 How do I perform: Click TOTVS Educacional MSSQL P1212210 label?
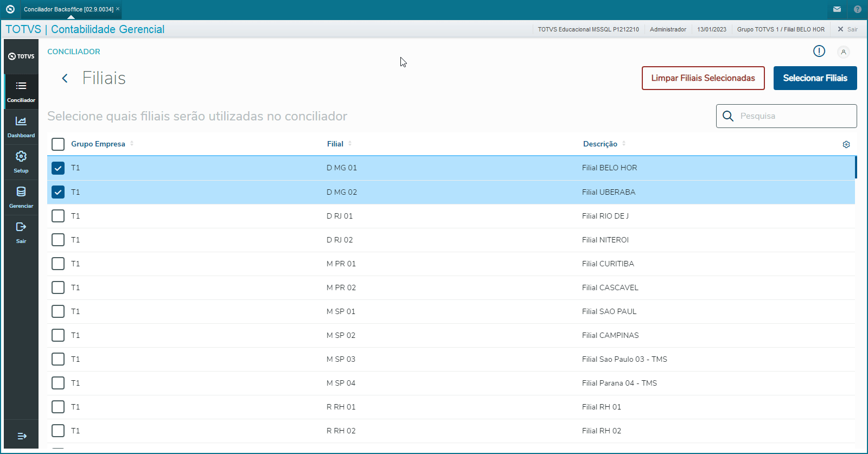coord(588,29)
